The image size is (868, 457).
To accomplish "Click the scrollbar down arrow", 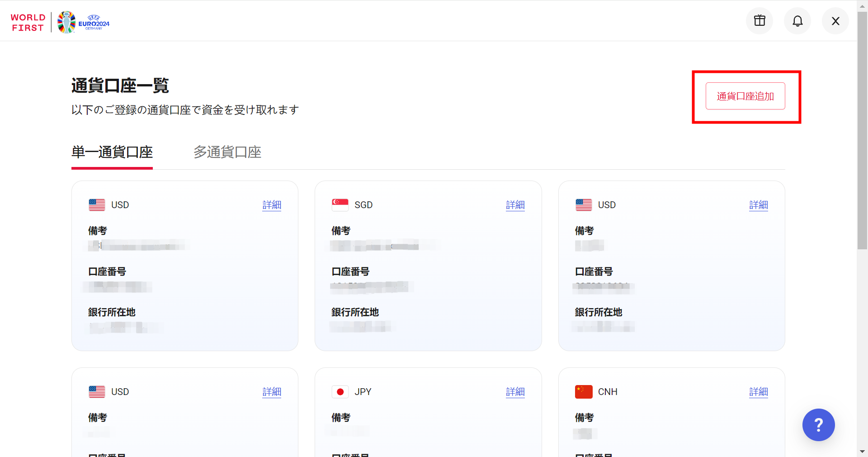I will coord(862,452).
